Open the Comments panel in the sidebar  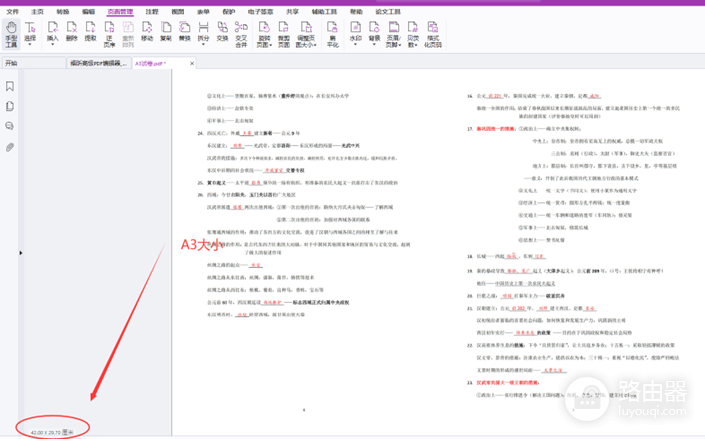tap(9, 126)
